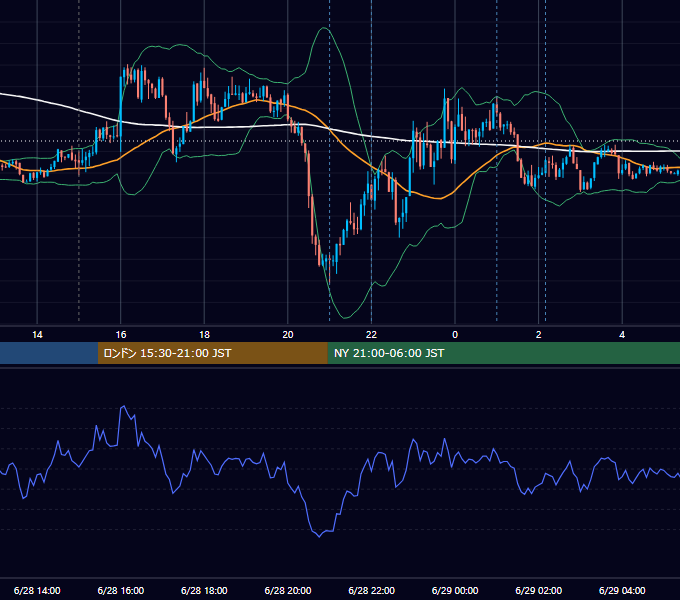Click the London 15:30-21:00 JST session bar
The image size is (680, 600).
(212, 353)
